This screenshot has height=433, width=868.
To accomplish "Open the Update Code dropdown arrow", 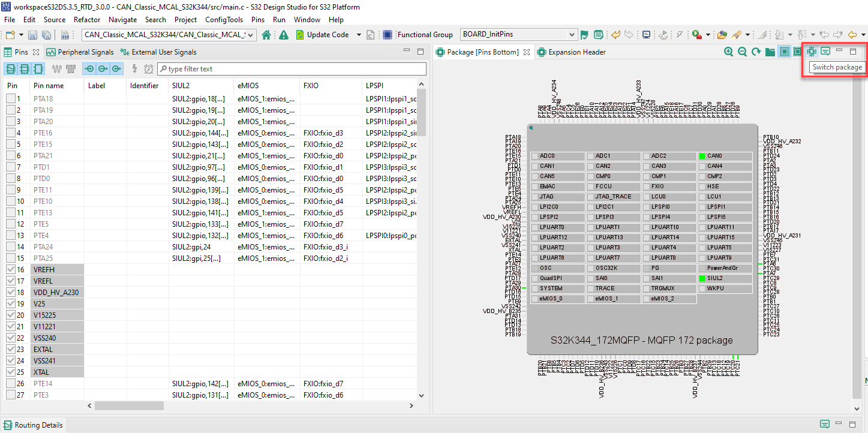I will [x=358, y=34].
